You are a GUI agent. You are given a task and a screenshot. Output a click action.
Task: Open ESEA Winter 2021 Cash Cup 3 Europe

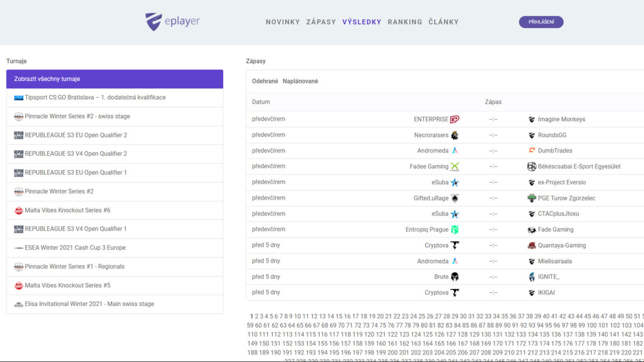(x=115, y=248)
